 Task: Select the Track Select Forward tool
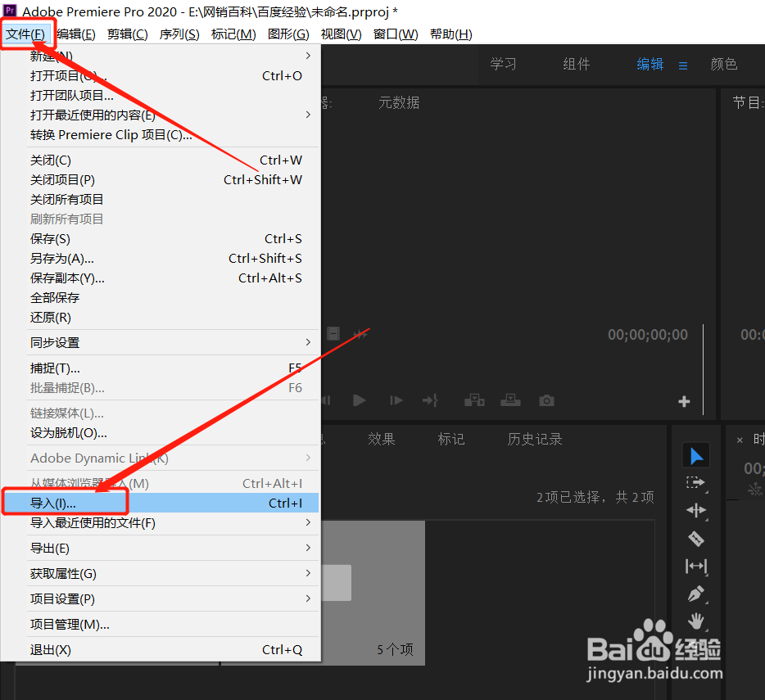pyautogui.click(x=695, y=483)
